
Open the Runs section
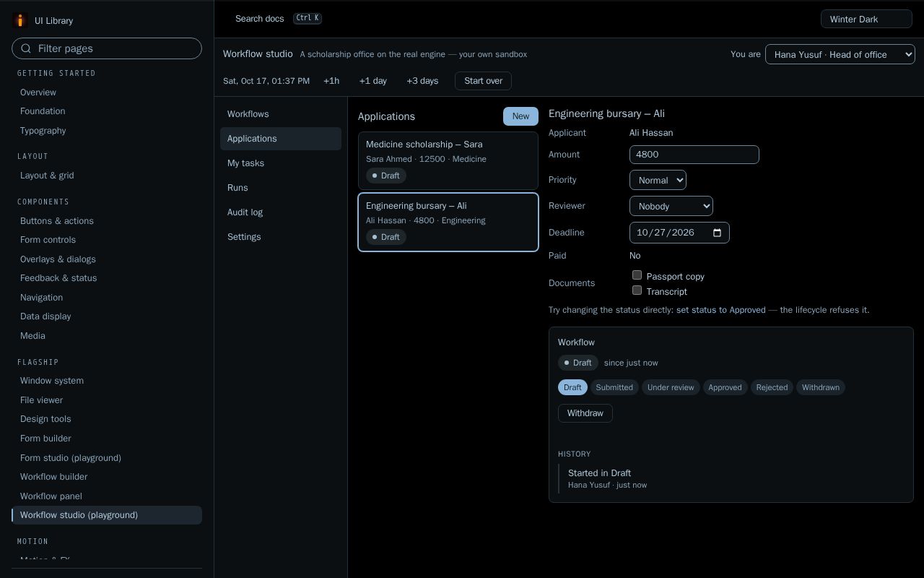[x=280, y=188]
